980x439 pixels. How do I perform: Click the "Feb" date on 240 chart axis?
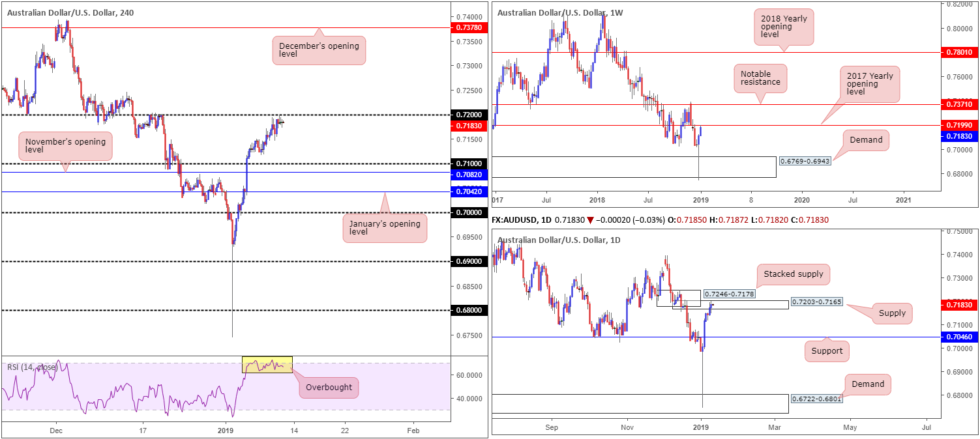pos(412,430)
